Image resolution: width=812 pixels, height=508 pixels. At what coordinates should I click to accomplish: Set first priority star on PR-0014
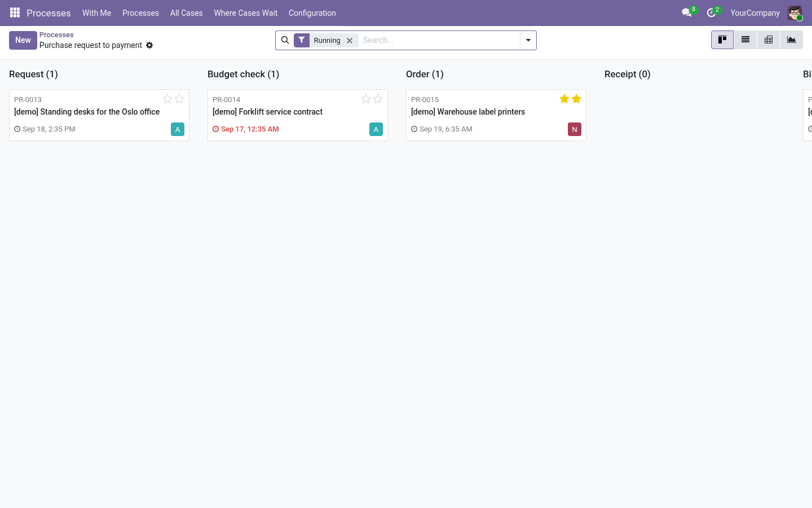click(366, 99)
